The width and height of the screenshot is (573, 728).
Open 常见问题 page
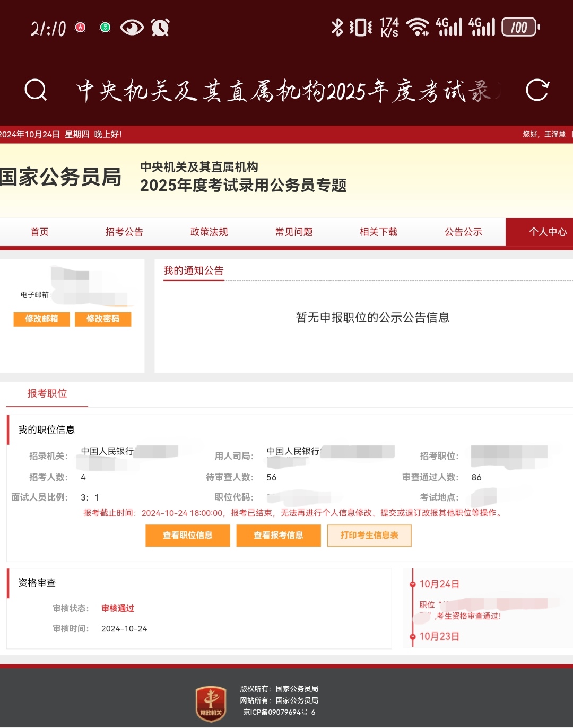click(294, 232)
